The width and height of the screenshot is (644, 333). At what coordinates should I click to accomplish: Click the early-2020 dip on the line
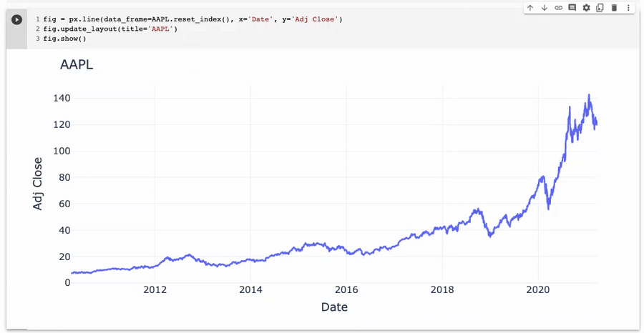click(x=548, y=209)
